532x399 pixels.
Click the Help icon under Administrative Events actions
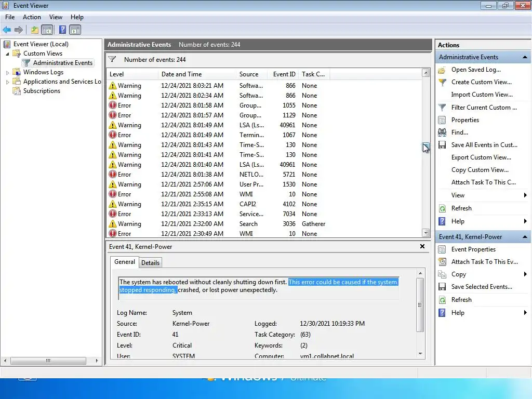coord(442,221)
